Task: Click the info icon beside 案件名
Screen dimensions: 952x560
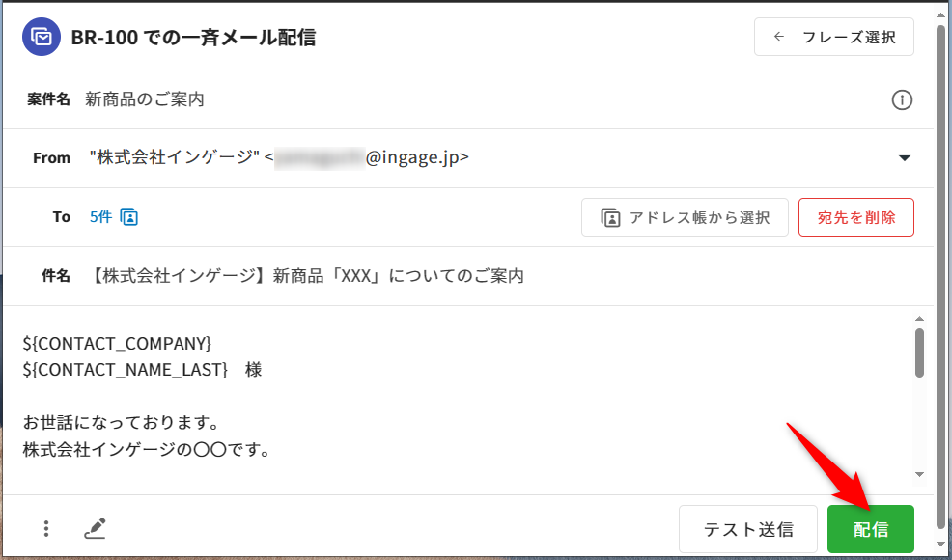Action: tap(902, 99)
